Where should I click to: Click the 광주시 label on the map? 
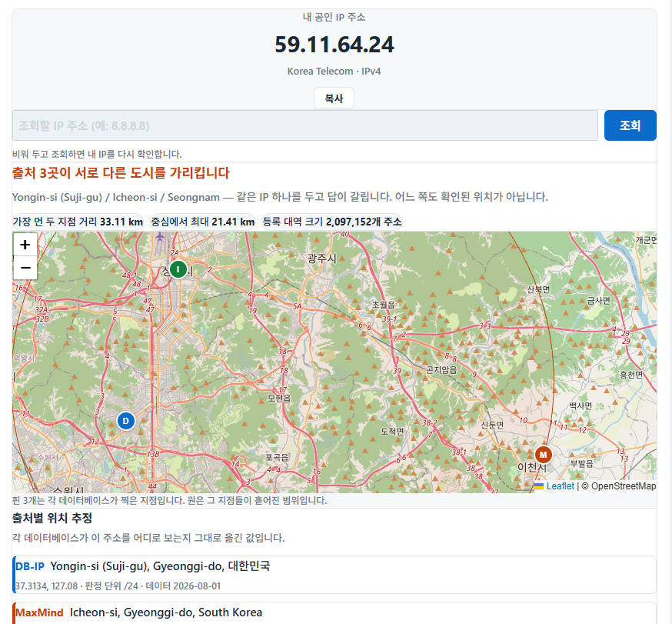pyautogui.click(x=322, y=259)
